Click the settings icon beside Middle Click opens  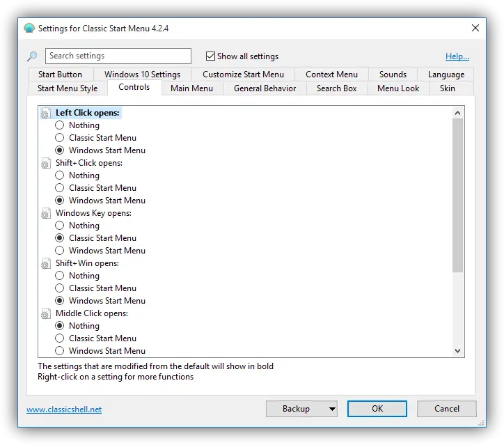pyautogui.click(x=46, y=314)
